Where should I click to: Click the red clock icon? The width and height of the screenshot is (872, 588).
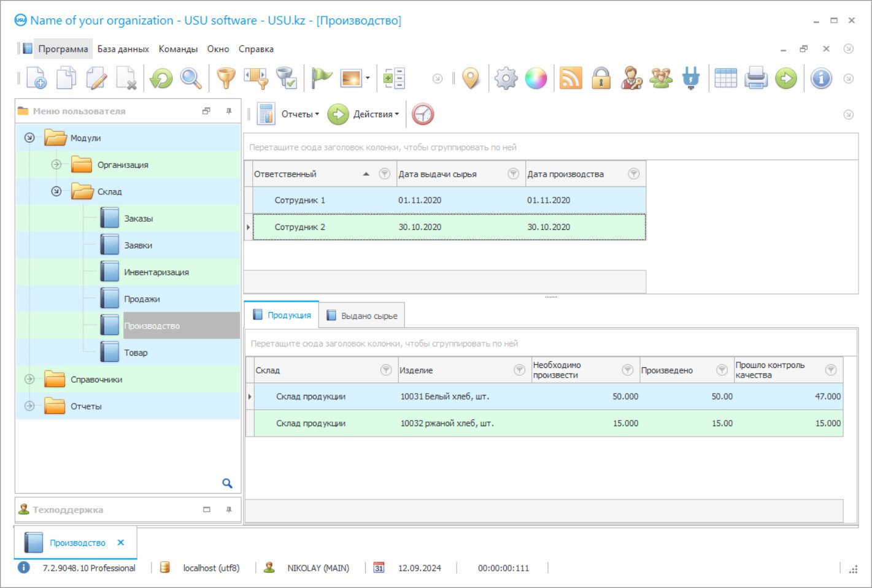tap(423, 114)
